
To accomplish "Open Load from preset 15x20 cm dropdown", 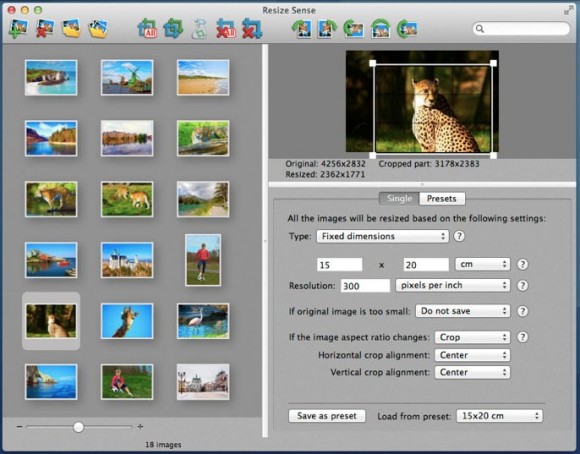I will 499,416.
